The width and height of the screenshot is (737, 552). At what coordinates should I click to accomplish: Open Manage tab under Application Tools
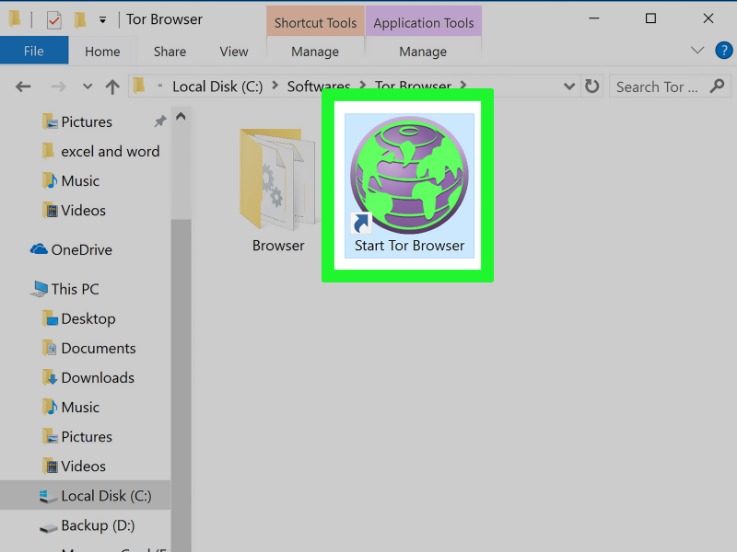pos(423,51)
